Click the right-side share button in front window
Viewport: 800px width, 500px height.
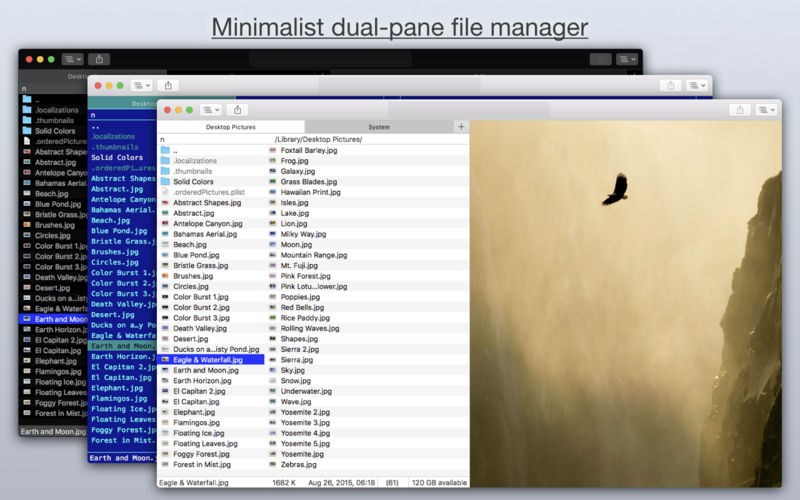tap(740, 110)
